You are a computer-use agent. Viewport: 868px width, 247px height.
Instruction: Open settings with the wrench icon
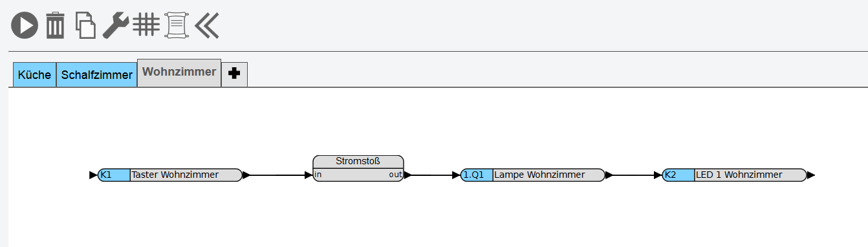(x=116, y=25)
